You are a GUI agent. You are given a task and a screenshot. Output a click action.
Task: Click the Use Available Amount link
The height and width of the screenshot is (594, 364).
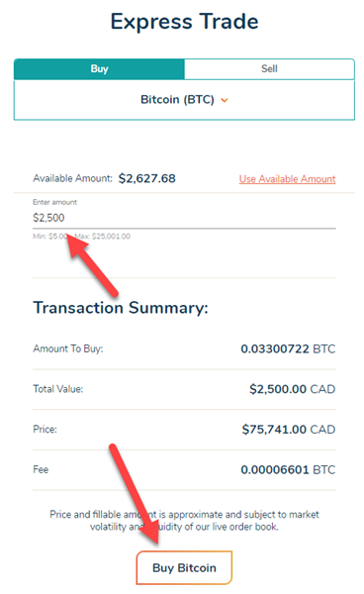tap(287, 179)
